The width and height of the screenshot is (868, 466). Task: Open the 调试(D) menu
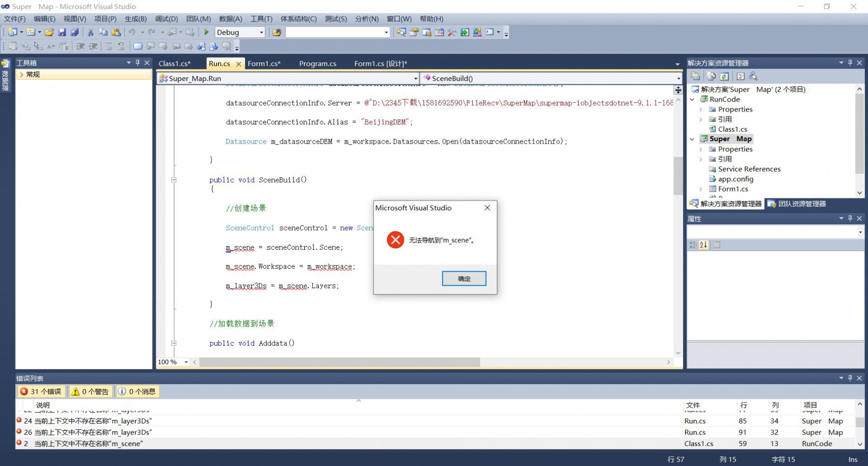[166, 19]
